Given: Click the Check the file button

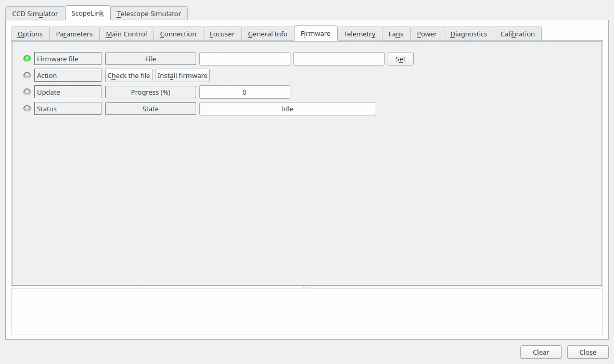Looking at the screenshot, I should [129, 75].
